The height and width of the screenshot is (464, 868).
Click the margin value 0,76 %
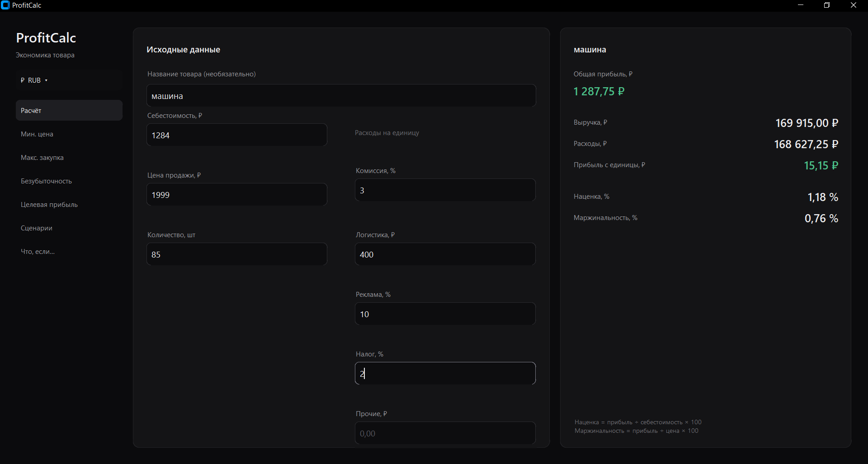821,218
